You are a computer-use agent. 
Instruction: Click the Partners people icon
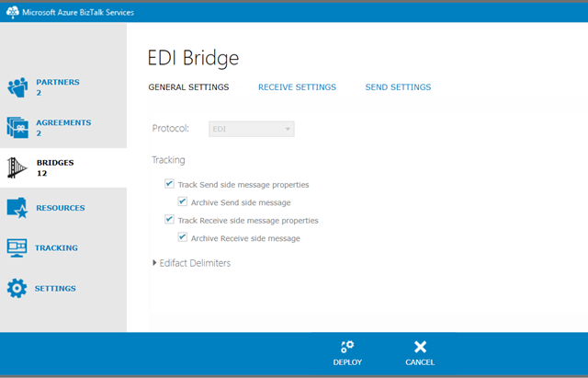coord(17,87)
